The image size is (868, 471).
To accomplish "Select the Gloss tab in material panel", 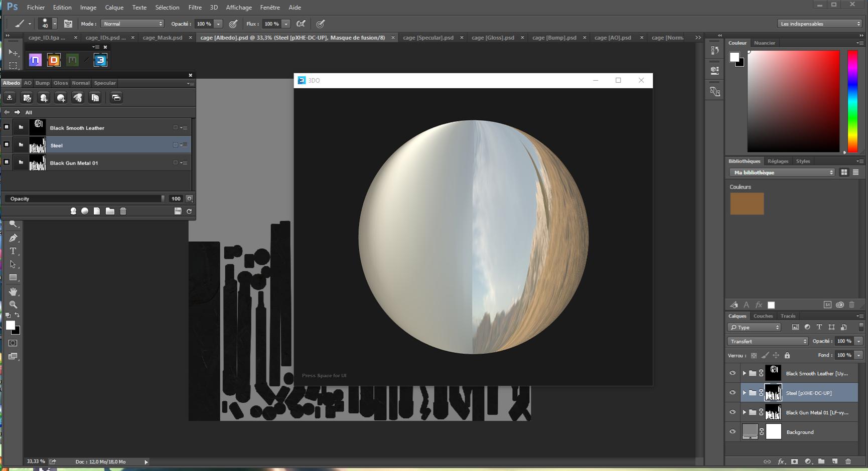I will point(60,83).
